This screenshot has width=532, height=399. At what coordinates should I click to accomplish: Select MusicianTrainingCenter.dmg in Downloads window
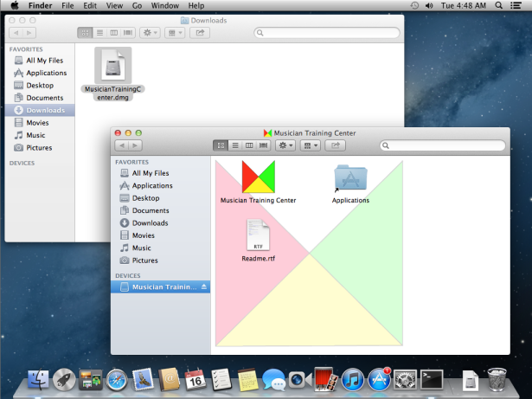113,66
